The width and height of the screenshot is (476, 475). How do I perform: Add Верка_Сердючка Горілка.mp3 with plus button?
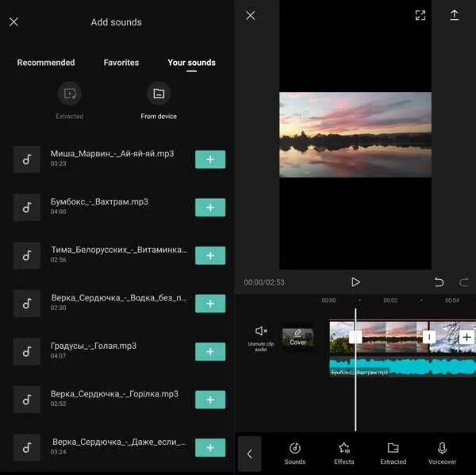pos(210,400)
